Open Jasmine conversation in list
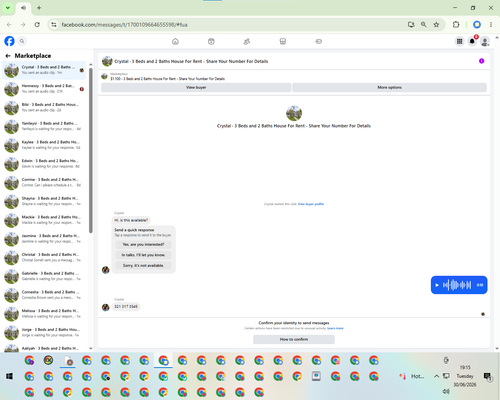The height and width of the screenshot is (400, 500). click(44, 239)
